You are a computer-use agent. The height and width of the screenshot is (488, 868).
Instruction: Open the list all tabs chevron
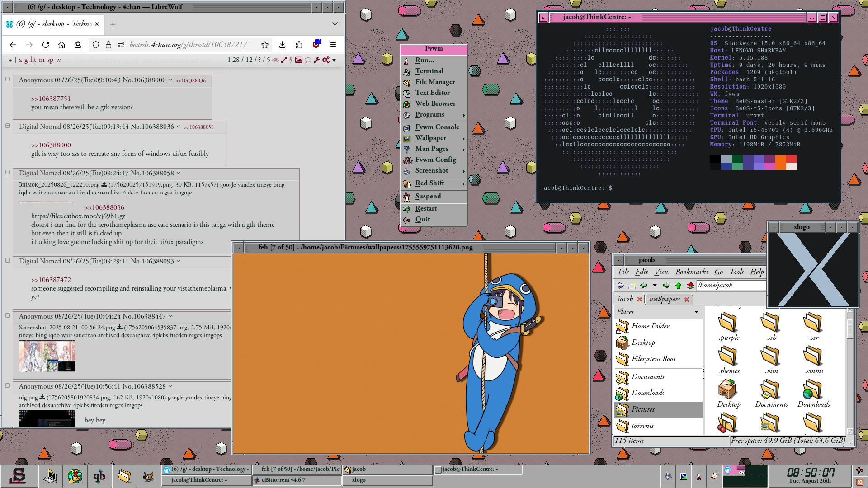pos(335,24)
